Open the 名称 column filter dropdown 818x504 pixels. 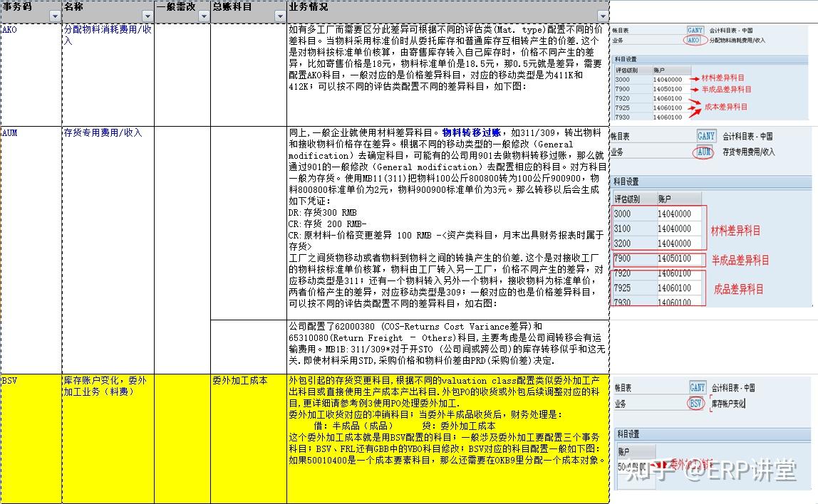147,15
